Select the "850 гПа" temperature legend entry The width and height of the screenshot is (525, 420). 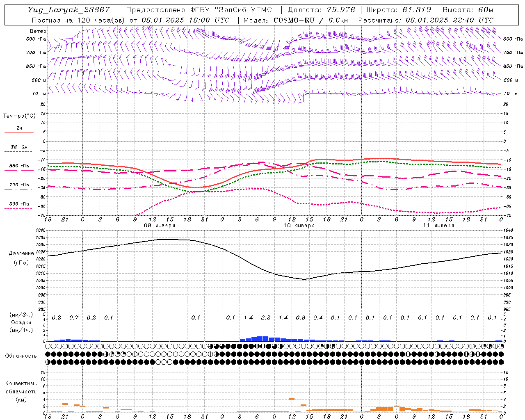click(x=19, y=166)
